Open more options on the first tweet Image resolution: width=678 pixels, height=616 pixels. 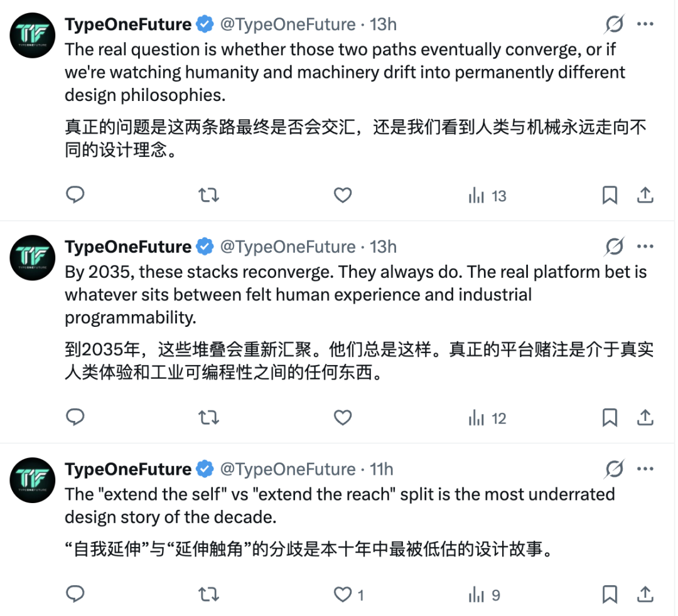click(645, 24)
